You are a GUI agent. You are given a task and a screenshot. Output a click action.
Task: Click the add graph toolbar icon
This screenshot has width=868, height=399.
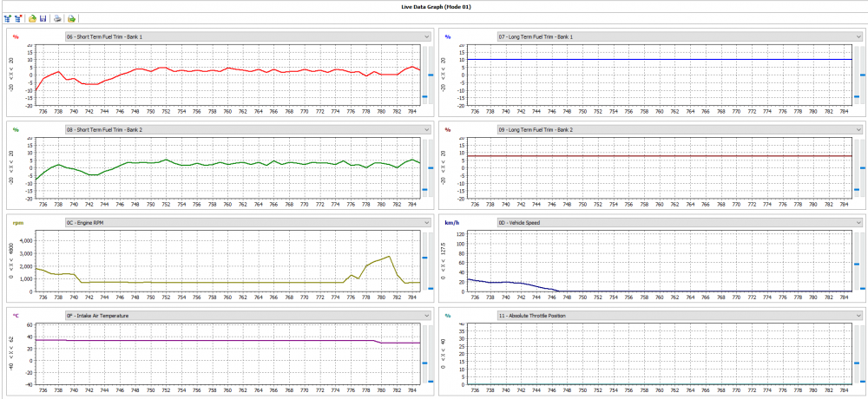tap(8, 18)
